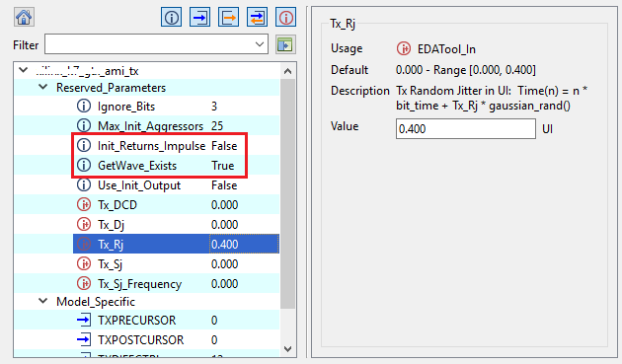
Task: Click the Value input field showing 0.400
Action: pos(466,128)
